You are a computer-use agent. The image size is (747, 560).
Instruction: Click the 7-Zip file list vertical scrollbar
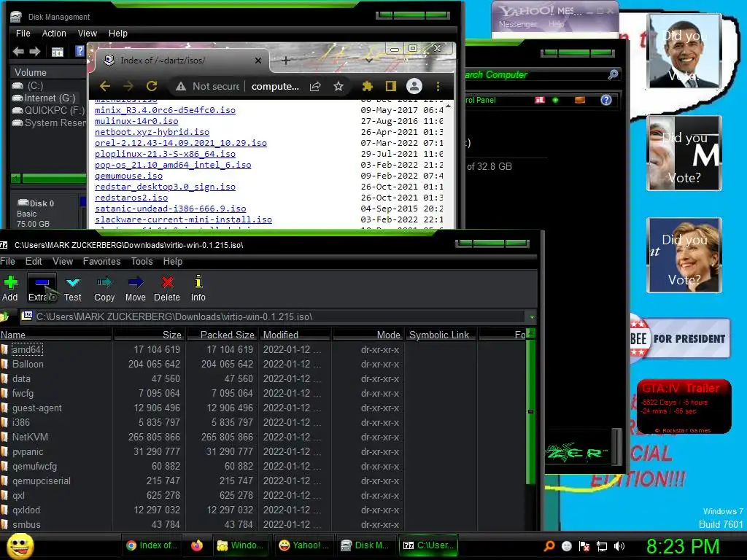531,411
